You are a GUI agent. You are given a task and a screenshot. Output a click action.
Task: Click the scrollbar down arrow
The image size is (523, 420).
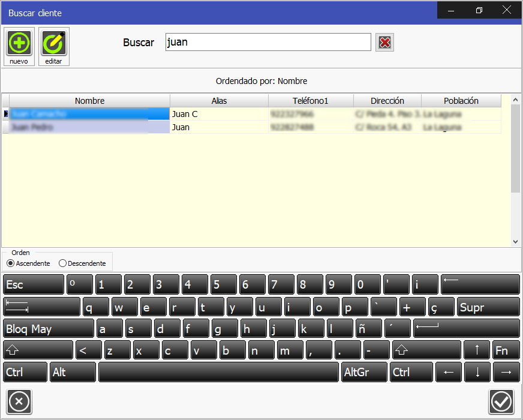point(516,242)
